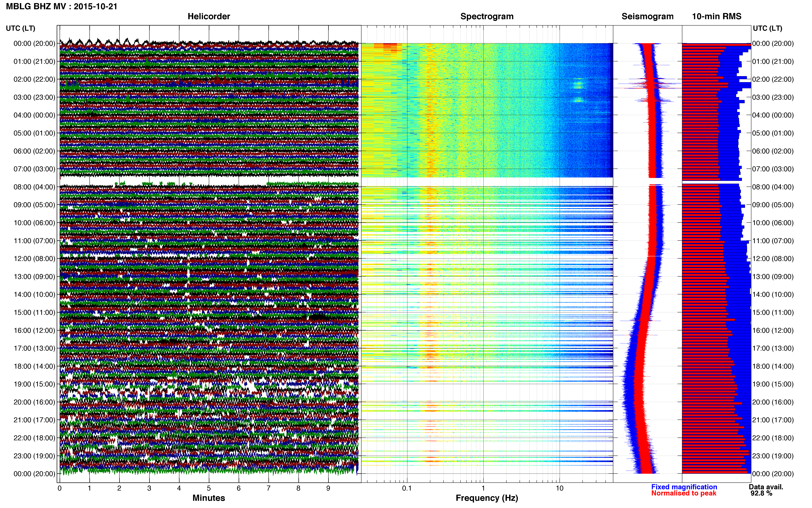This screenshot has width=812, height=508.
Task: Click "UTC (LT)" label beside the 10-min RMS heading
Action: pos(767,28)
